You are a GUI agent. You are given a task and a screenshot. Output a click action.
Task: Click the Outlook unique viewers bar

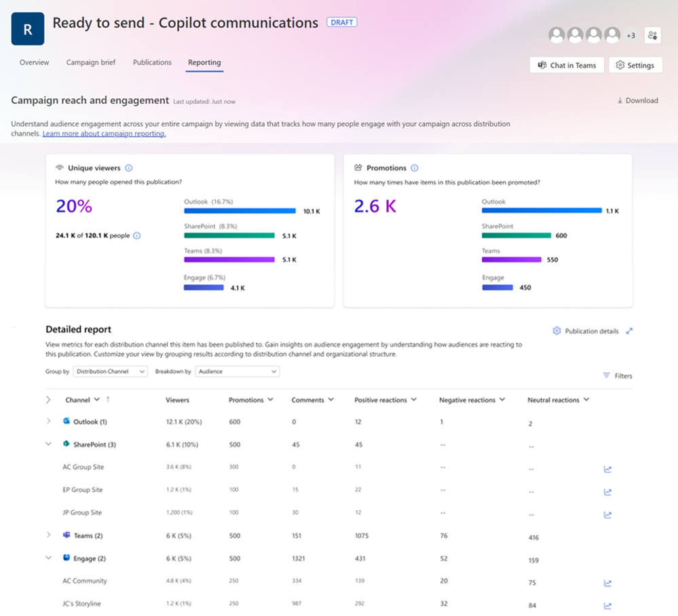pyautogui.click(x=240, y=212)
